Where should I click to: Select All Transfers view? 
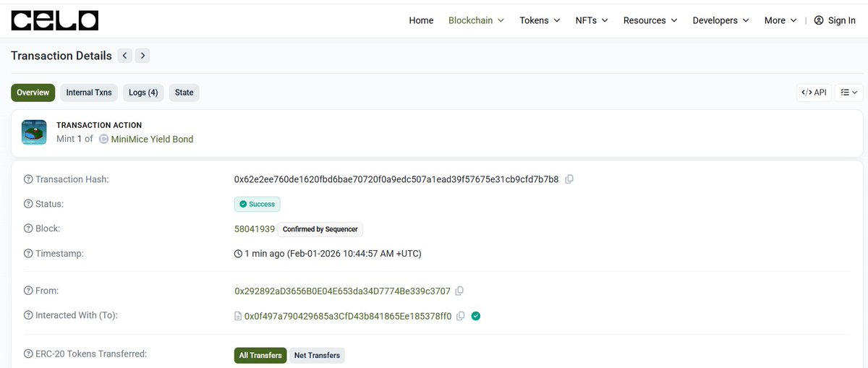[x=260, y=355]
